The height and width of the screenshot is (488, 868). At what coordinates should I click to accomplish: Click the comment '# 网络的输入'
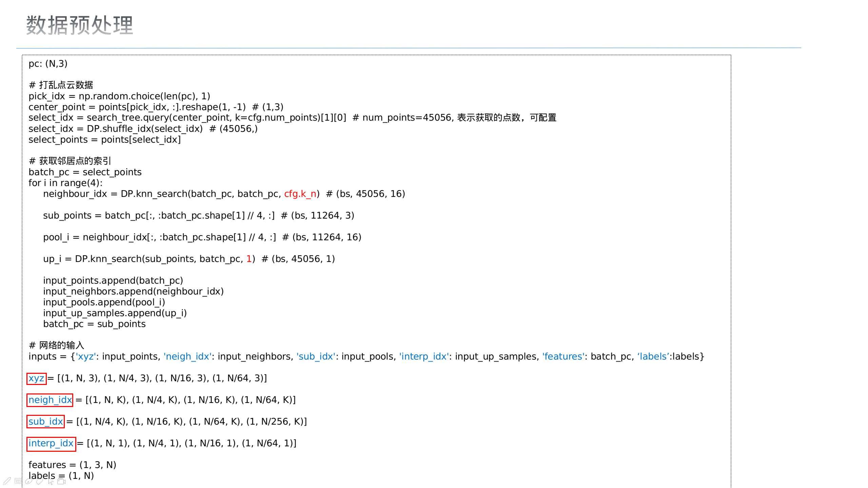pyautogui.click(x=57, y=345)
